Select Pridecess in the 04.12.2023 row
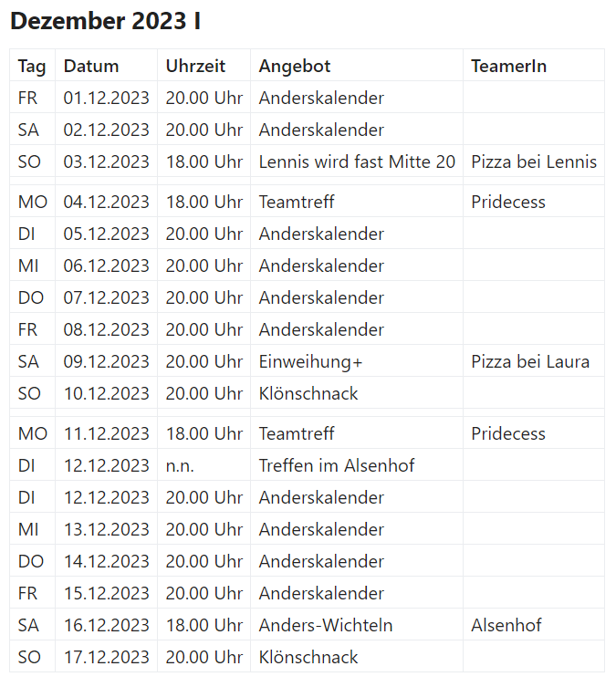This screenshot has height=687, width=616. tap(508, 202)
